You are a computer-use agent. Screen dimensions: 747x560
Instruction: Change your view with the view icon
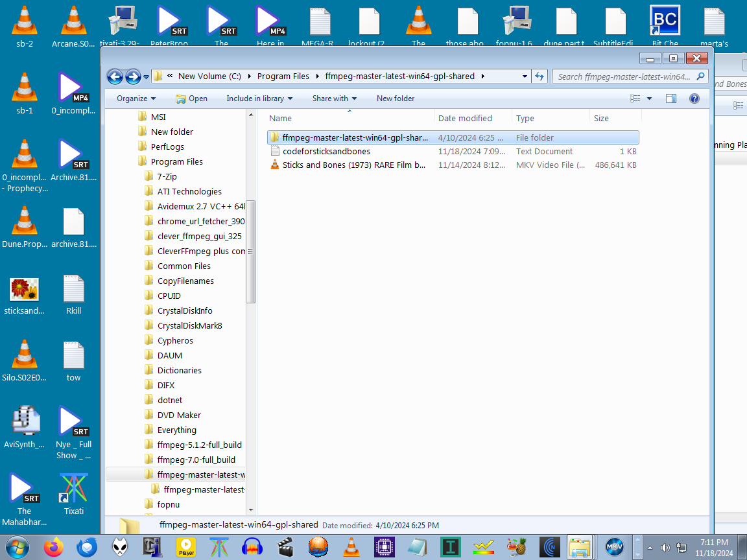(x=635, y=99)
